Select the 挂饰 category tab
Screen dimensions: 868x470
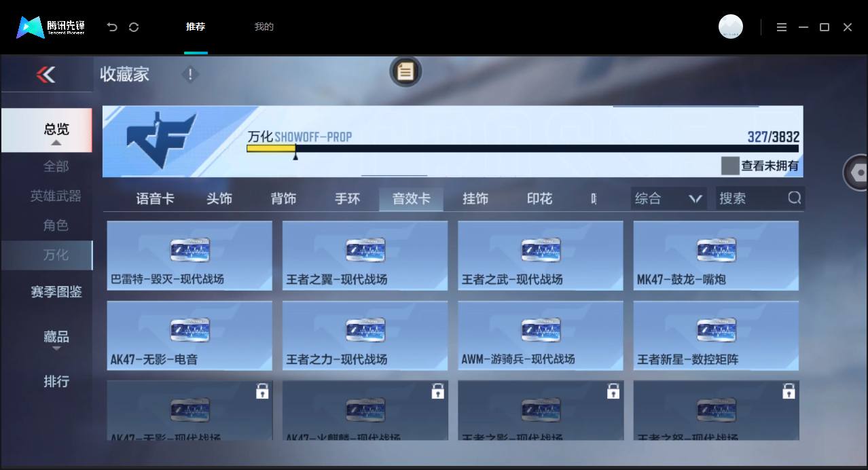point(475,198)
